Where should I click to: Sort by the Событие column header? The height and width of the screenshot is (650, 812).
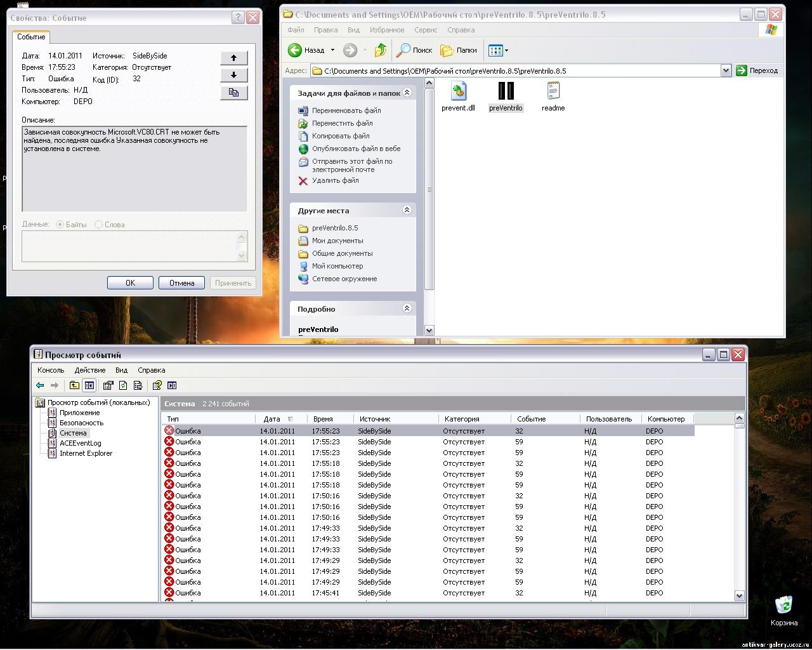pos(546,419)
